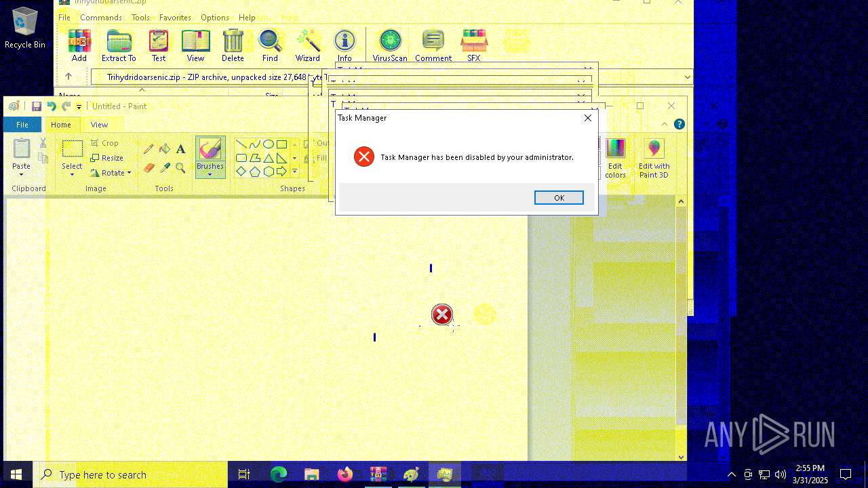Click taskbar search box

click(x=130, y=474)
